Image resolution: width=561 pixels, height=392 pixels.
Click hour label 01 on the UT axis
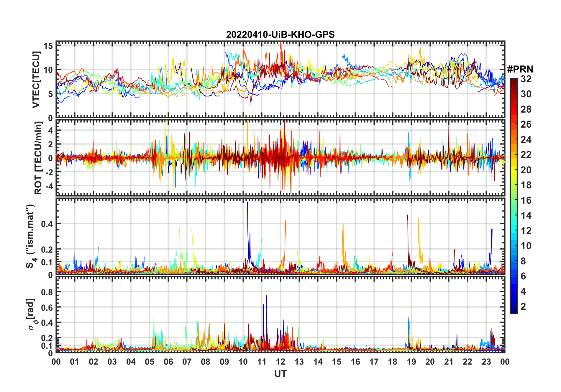tap(75, 362)
